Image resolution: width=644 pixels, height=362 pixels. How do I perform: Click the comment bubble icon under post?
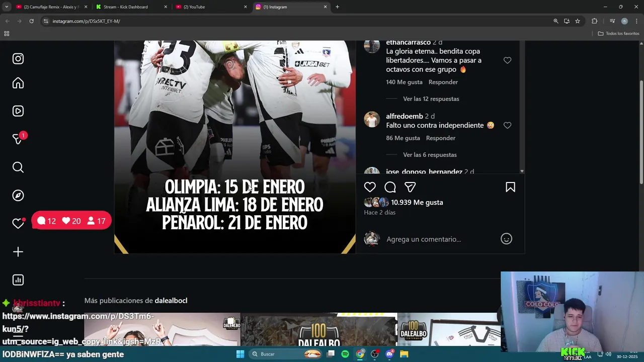click(x=390, y=187)
